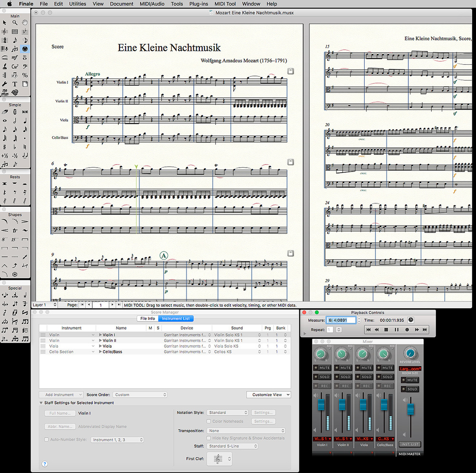Click the clock icon in Playback Controls
The image size is (476, 473).
411,320
